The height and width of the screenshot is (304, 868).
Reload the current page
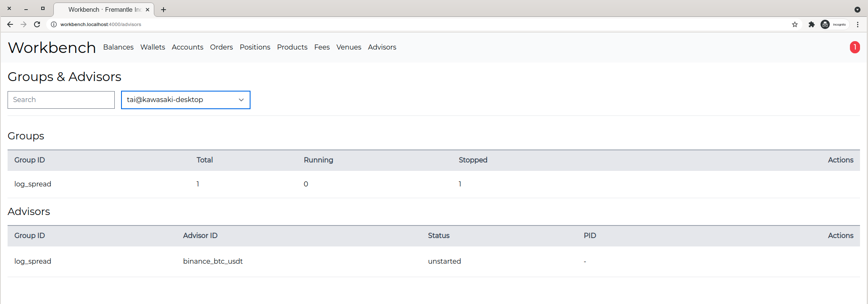pos(37,24)
